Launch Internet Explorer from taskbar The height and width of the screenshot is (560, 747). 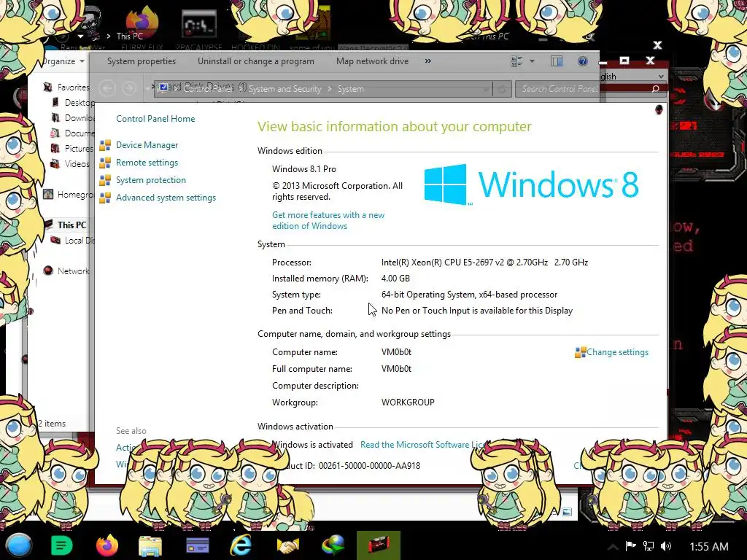(241, 545)
